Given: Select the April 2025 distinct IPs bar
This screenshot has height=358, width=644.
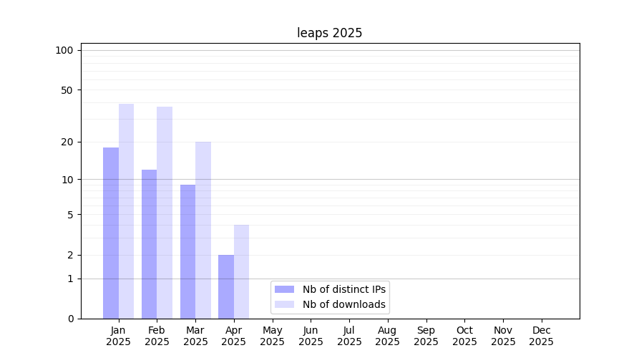Looking at the screenshot, I should [x=226, y=286].
